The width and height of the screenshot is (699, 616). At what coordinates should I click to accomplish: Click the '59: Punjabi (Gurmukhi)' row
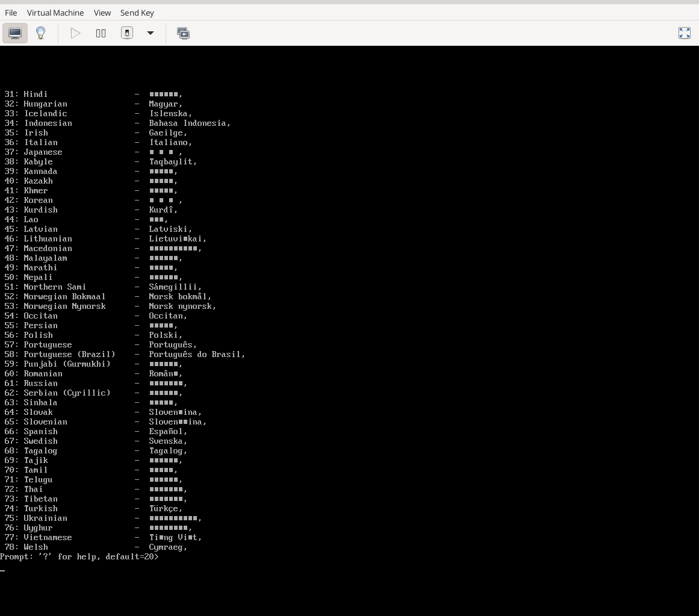tap(93, 364)
